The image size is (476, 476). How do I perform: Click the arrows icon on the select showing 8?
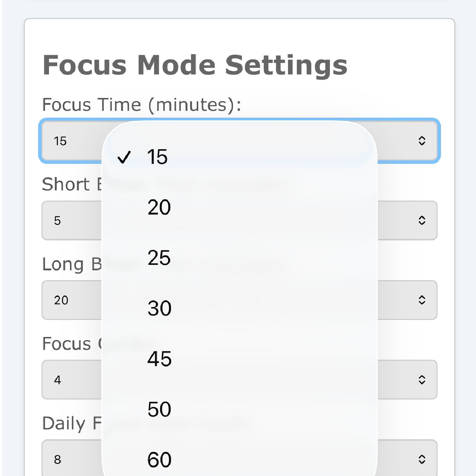coord(422,459)
